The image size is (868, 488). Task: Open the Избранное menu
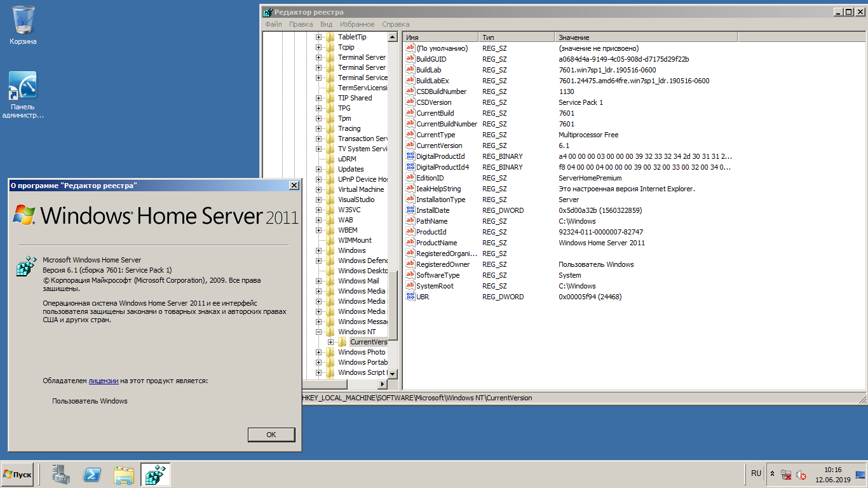[x=357, y=24]
